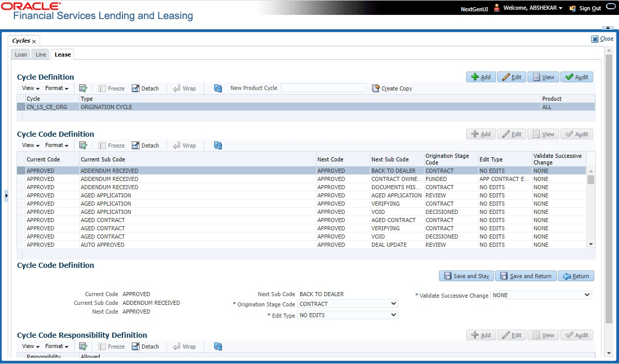Click query-by-example icon in Cycle Definition toolbar
Viewport: 619px width, 364px height.
tap(83, 88)
